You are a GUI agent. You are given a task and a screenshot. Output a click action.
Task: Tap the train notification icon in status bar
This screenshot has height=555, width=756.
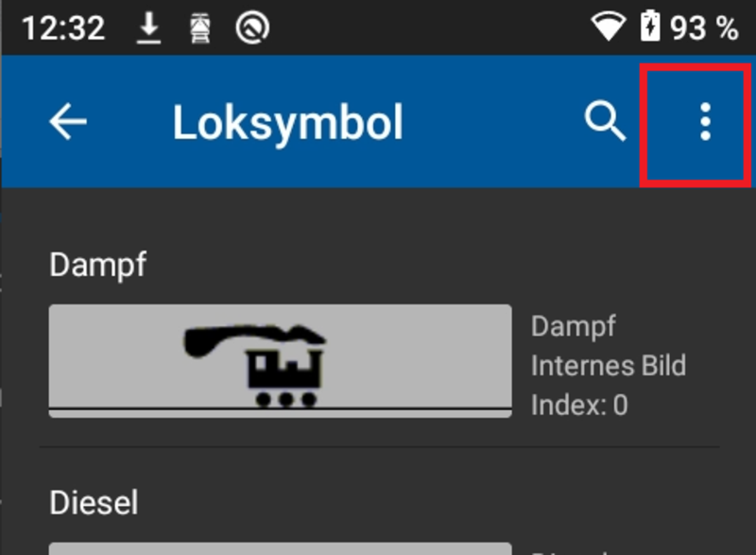click(x=200, y=28)
